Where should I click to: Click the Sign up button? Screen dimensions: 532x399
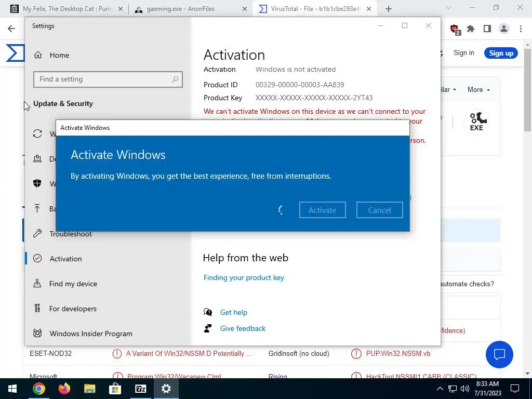coord(501,54)
